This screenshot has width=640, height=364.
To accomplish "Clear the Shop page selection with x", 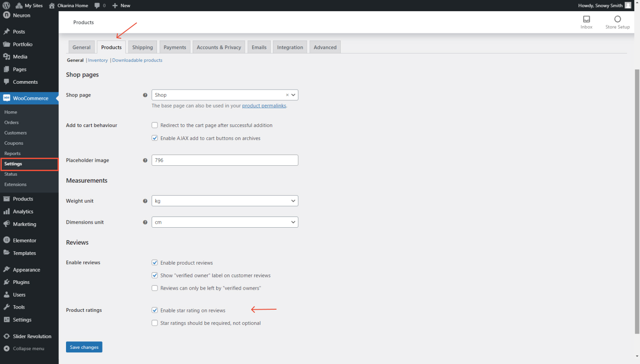I will pos(287,95).
